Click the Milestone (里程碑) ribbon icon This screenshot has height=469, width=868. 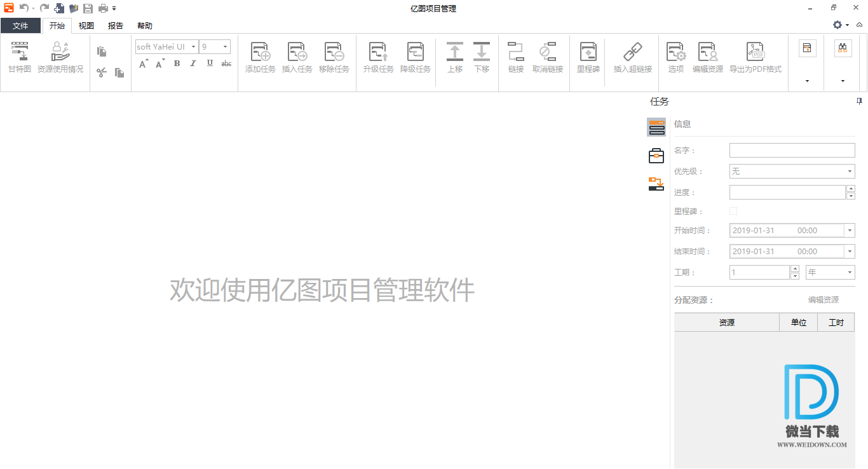coord(588,57)
